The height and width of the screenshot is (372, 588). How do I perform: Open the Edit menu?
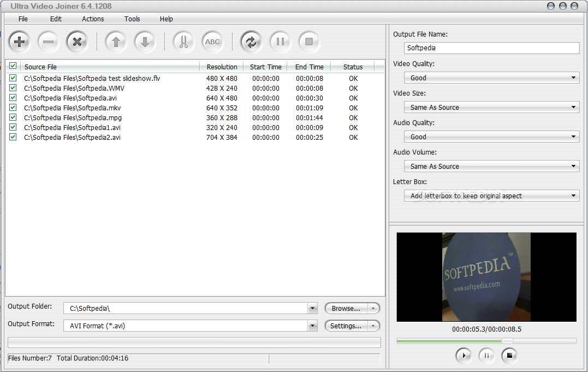coord(56,19)
